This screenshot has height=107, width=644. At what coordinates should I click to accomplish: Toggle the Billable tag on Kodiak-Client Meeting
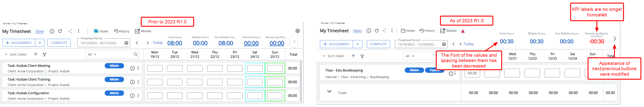coord(114,66)
